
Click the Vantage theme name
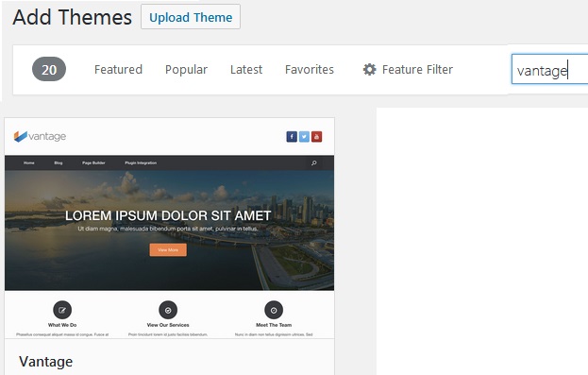(x=45, y=362)
